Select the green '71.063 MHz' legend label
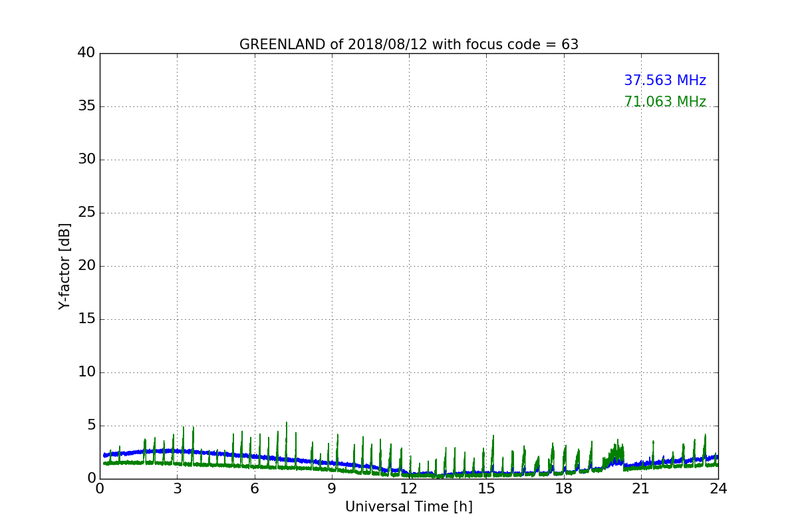This screenshot has width=798, height=532. pyautogui.click(x=665, y=102)
